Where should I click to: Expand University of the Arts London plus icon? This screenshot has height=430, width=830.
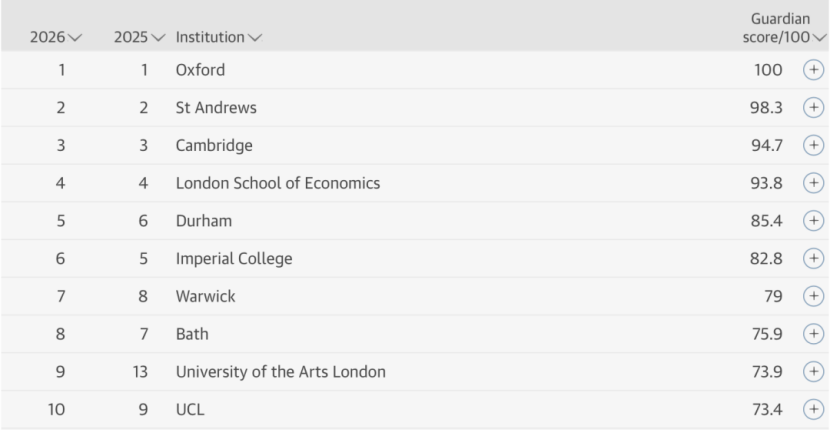click(814, 372)
